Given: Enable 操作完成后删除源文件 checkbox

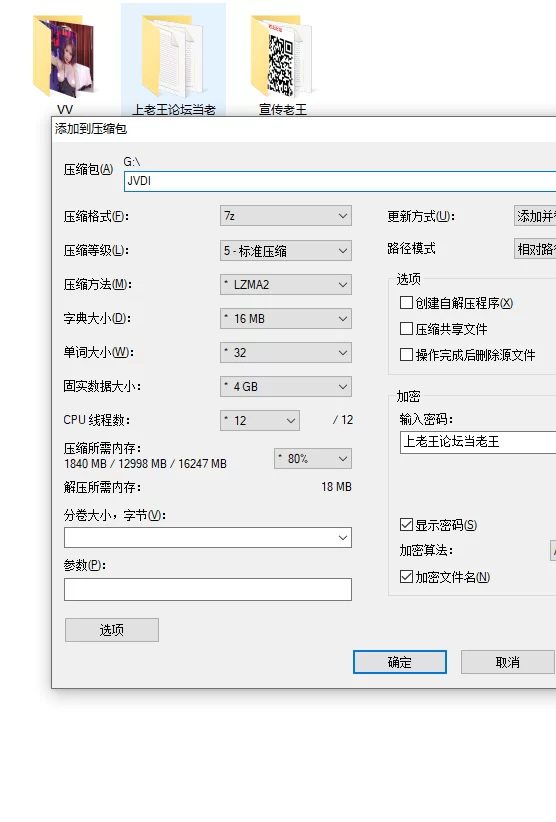Looking at the screenshot, I should (406, 355).
